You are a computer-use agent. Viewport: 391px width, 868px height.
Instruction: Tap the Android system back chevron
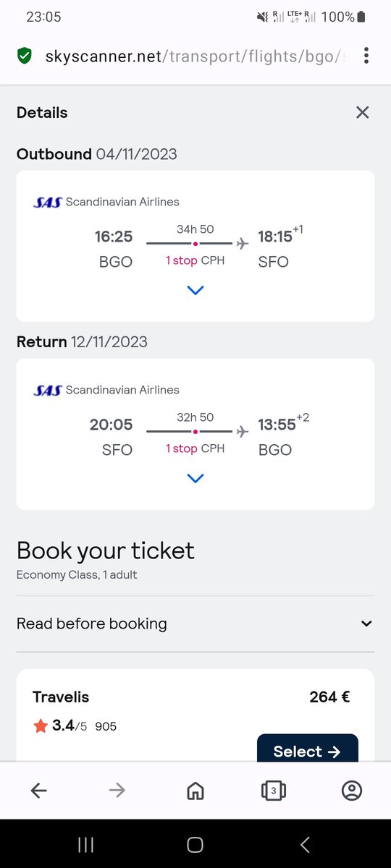tap(305, 844)
